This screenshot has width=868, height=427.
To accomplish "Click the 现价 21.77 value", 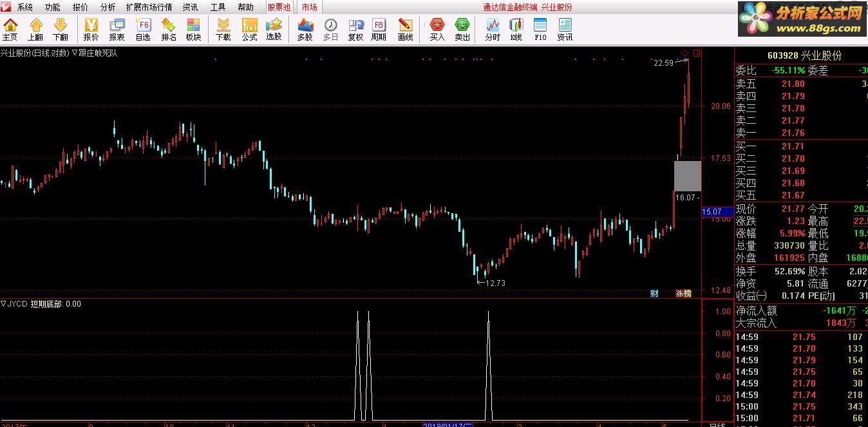I will [793, 209].
